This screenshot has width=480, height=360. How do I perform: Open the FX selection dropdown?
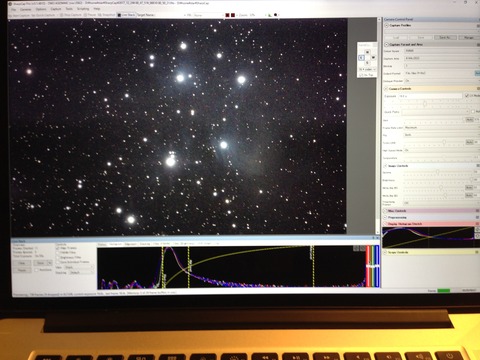point(209,15)
